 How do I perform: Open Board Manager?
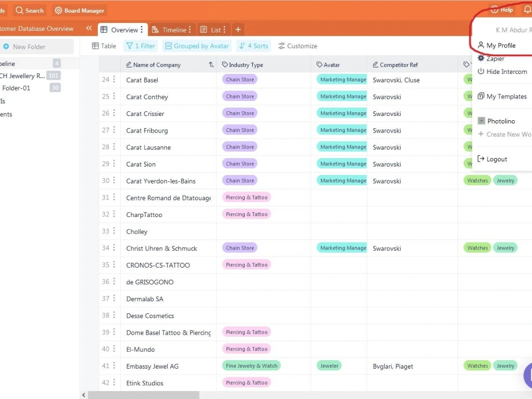coord(80,11)
